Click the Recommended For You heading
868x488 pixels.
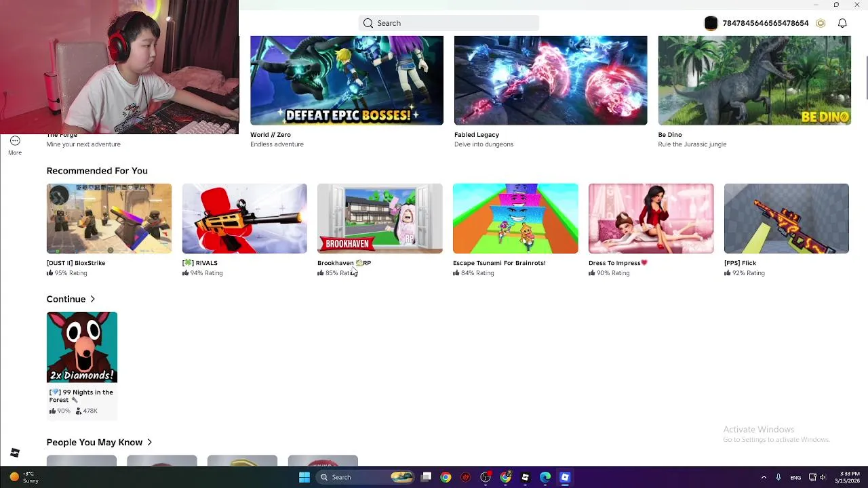click(97, 171)
